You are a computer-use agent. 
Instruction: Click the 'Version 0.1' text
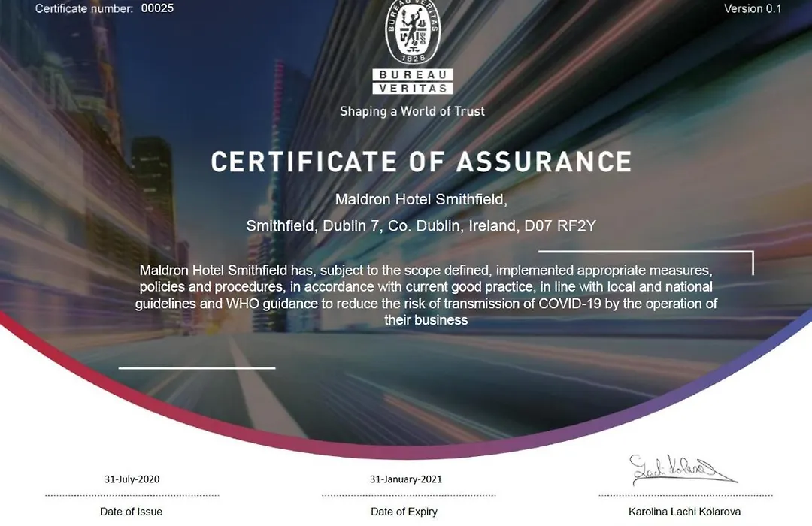(753, 9)
